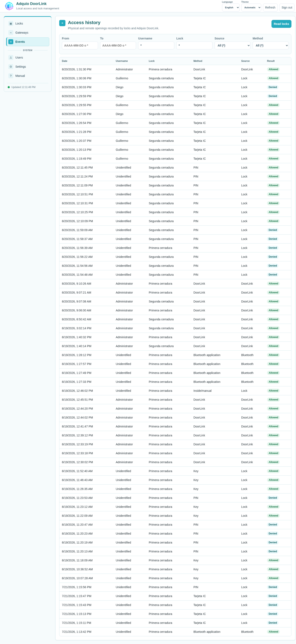Focus the Lock filter input field
Viewport: 296px width, 644px height.
point(194,46)
